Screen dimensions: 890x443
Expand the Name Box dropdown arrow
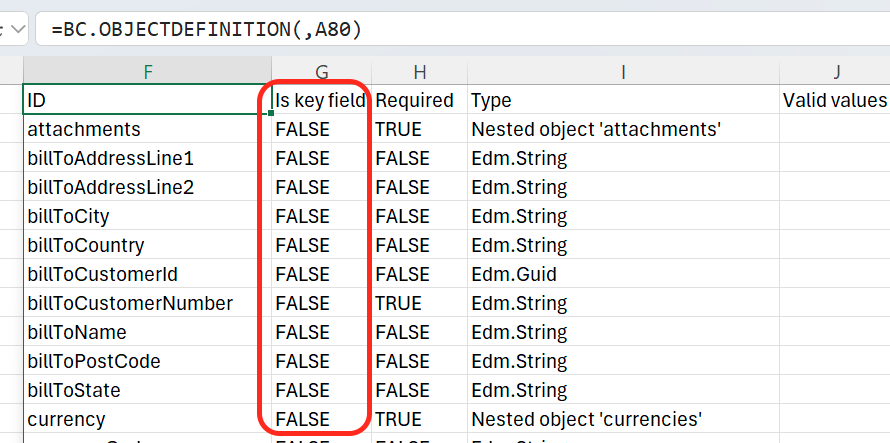[17, 29]
